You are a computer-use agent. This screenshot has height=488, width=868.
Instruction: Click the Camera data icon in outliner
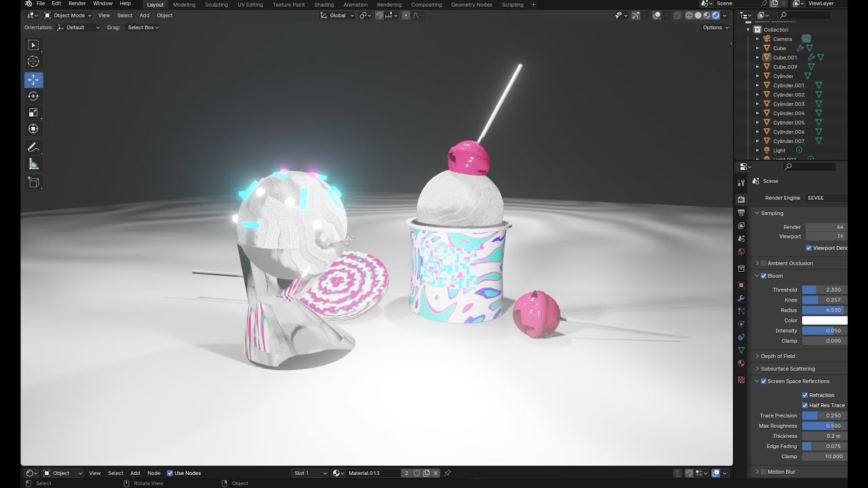pos(806,39)
